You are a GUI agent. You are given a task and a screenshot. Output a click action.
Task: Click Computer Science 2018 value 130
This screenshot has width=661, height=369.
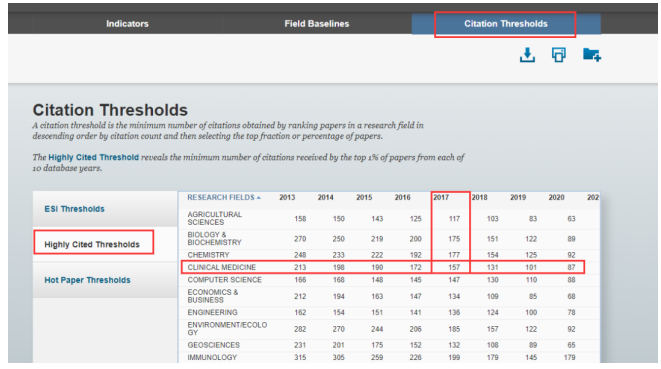click(492, 280)
